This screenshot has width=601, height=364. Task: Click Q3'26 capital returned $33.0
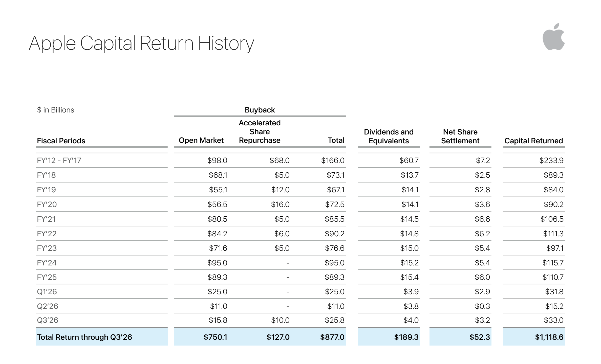click(x=554, y=320)
